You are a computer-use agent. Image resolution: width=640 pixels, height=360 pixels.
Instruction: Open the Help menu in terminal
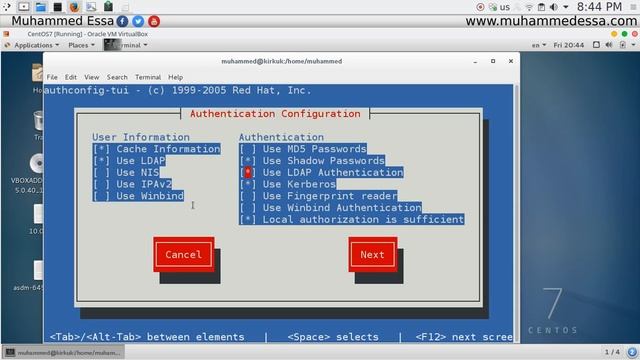pyautogui.click(x=176, y=77)
